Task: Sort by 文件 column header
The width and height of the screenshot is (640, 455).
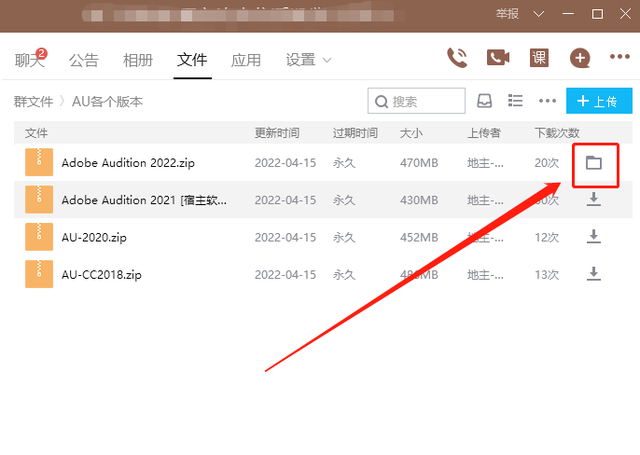Action: click(36, 133)
